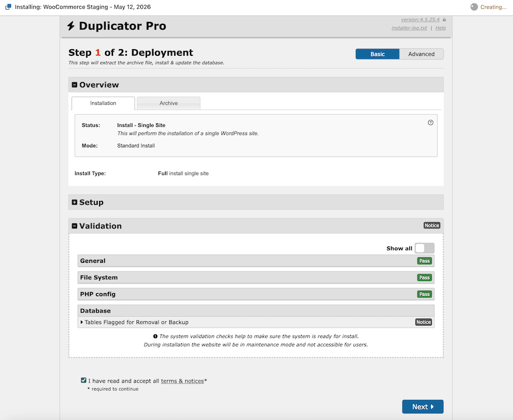Click the Notice badge in Validation header

coord(432,225)
